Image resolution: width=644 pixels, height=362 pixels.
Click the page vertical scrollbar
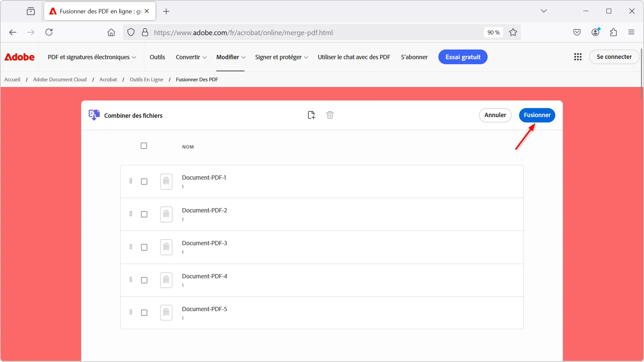641,74
